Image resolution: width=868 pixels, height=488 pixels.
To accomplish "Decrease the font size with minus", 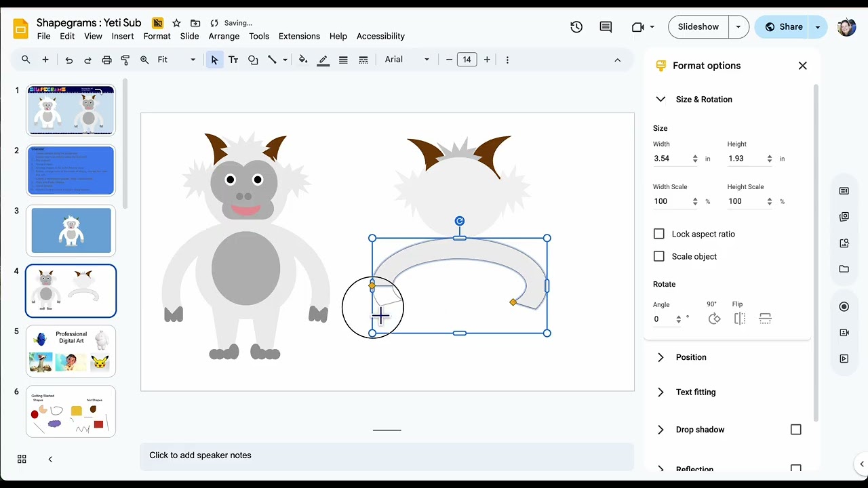I will click(449, 60).
